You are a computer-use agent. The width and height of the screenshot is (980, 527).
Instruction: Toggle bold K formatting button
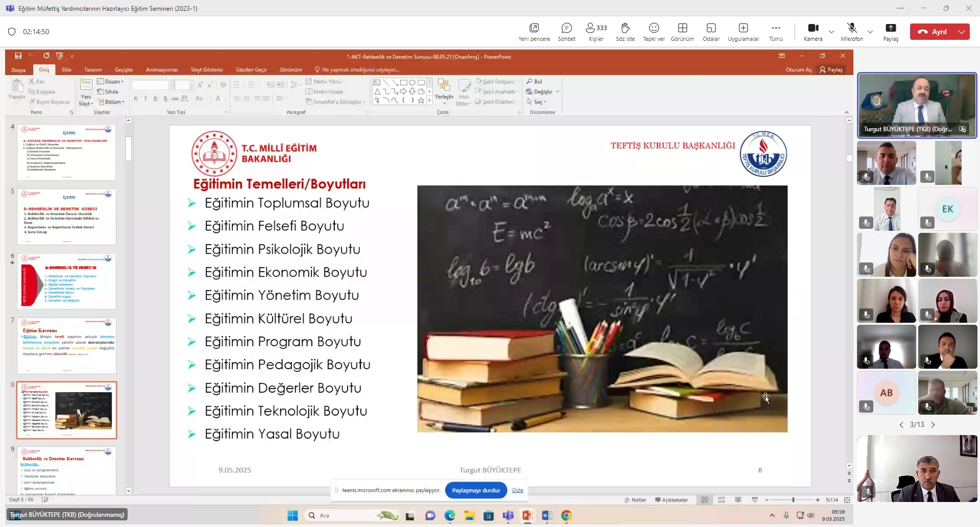pyautogui.click(x=136, y=99)
